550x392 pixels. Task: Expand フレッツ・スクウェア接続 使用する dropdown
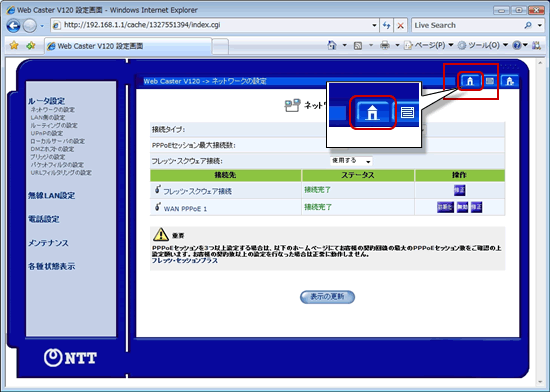[351, 161]
